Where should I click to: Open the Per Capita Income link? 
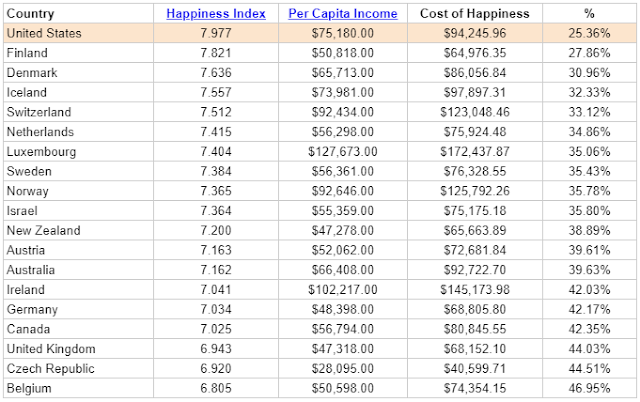(x=343, y=13)
